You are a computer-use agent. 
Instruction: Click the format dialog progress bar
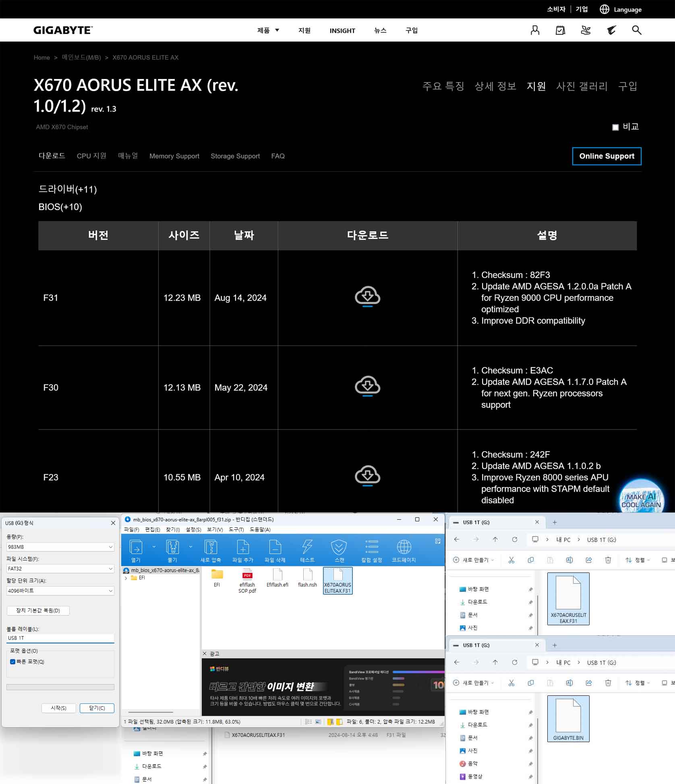coord(60,687)
